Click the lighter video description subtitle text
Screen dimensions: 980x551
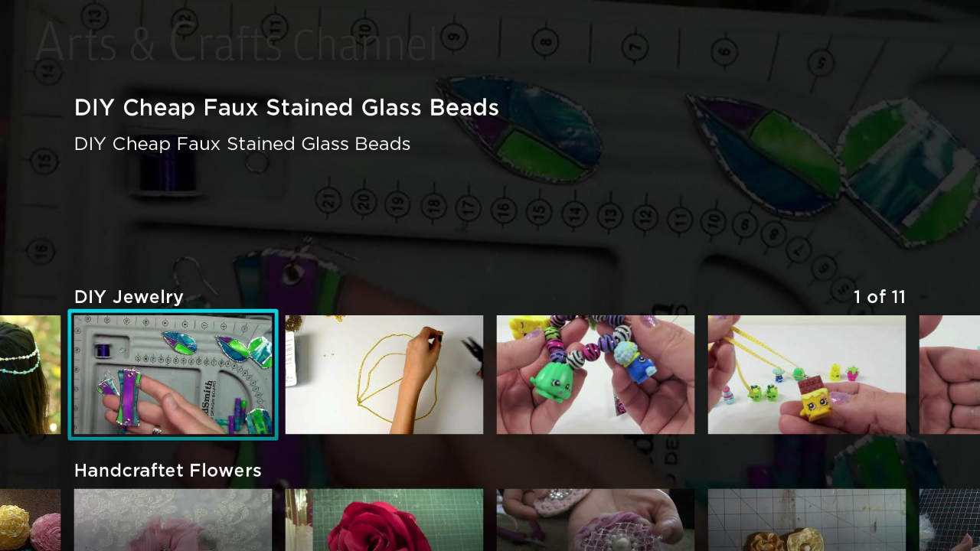[242, 144]
